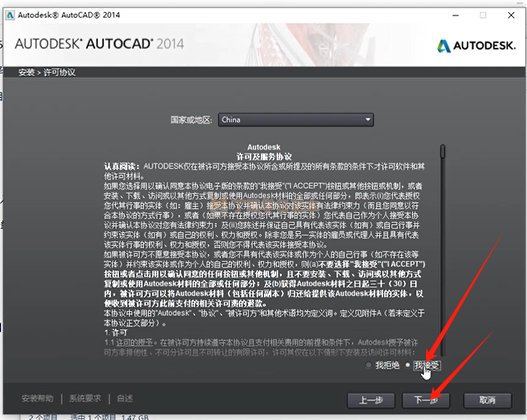Click the license agreement scrollbar thumb
527x420 pixels.
443,151
